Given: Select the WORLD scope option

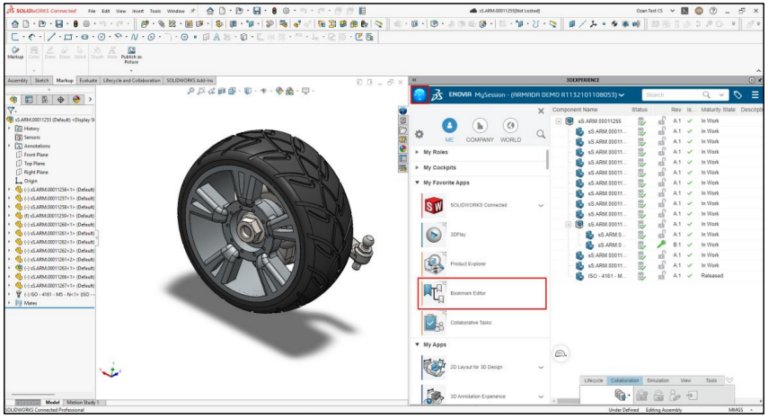Looking at the screenshot, I should 510,127.
